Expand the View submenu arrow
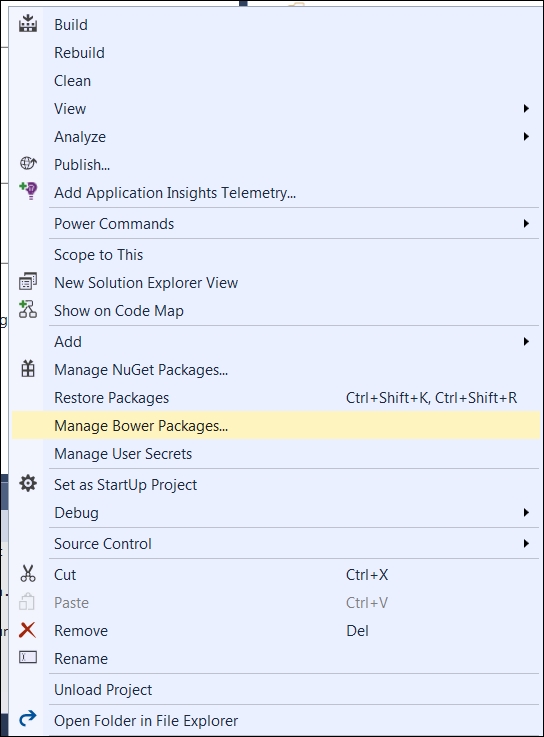 pyautogui.click(x=526, y=109)
